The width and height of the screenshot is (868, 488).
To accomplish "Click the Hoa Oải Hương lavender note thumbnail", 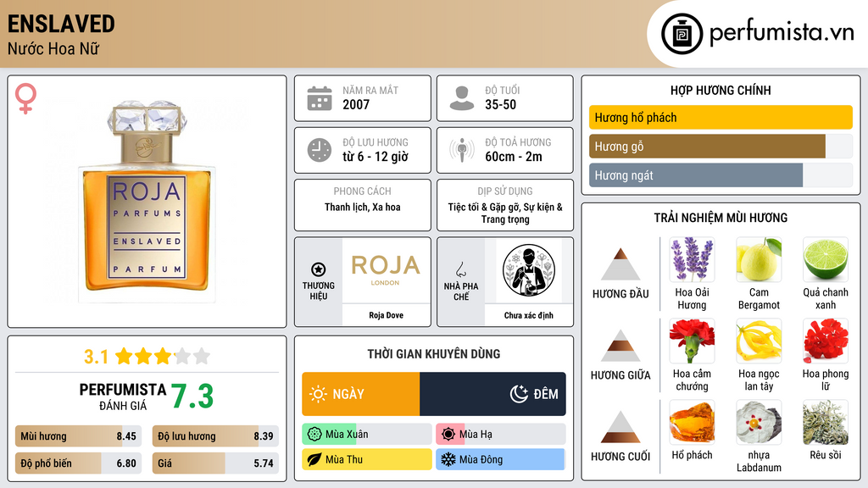I will pyautogui.click(x=692, y=259).
